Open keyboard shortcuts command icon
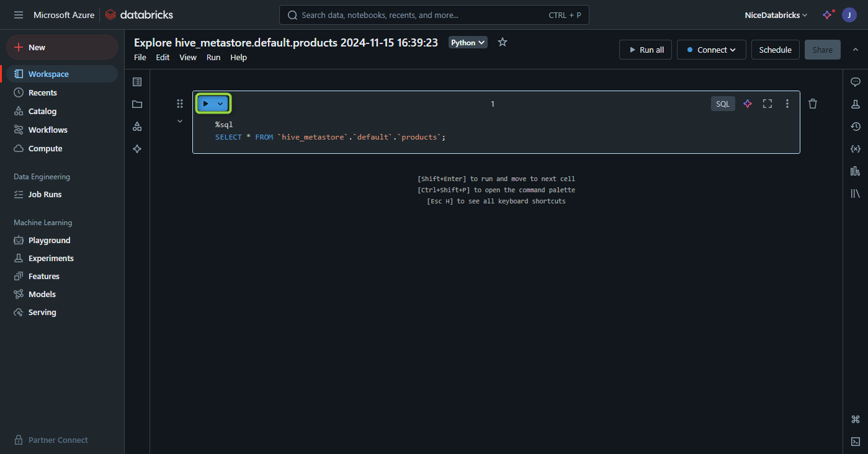The width and height of the screenshot is (868, 454). click(x=856, y=419)
